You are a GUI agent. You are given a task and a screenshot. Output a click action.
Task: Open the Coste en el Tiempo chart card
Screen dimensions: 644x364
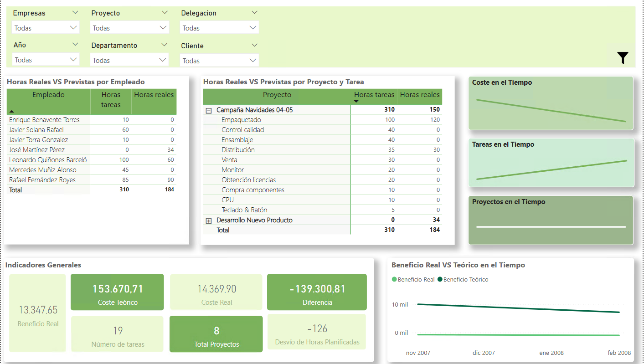551,103
